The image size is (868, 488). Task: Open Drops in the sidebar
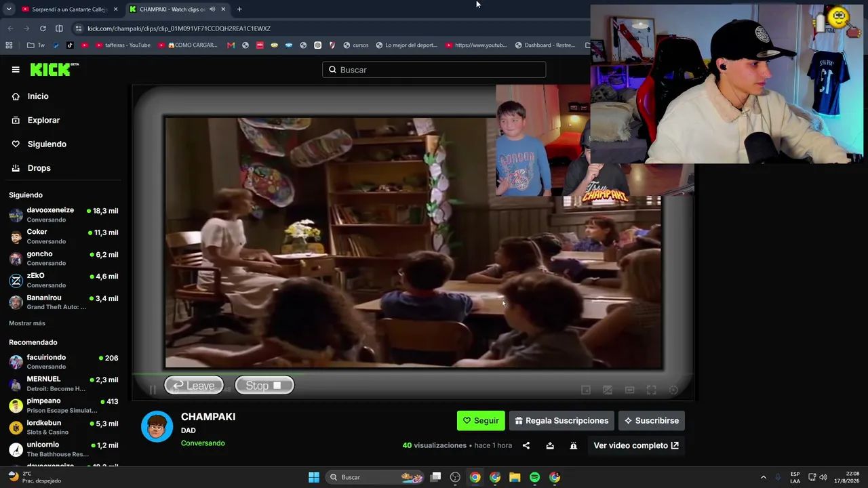(x=39, y=168)
